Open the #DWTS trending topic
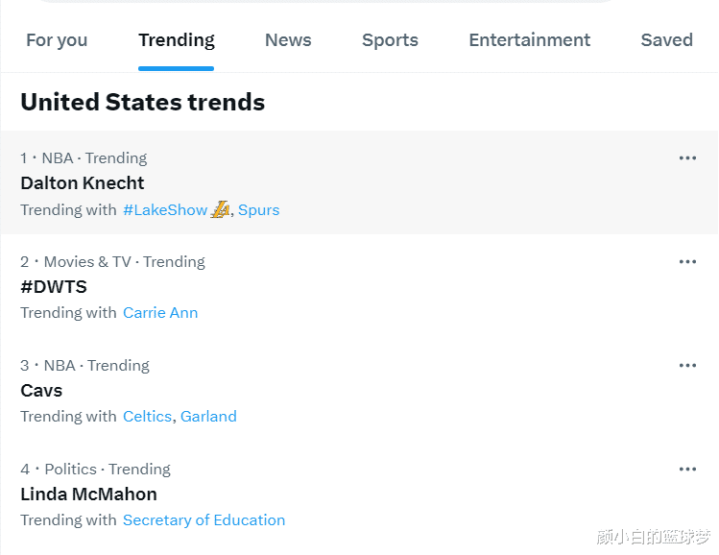Viewport: 719px width, 555px height. click(54, 287)
